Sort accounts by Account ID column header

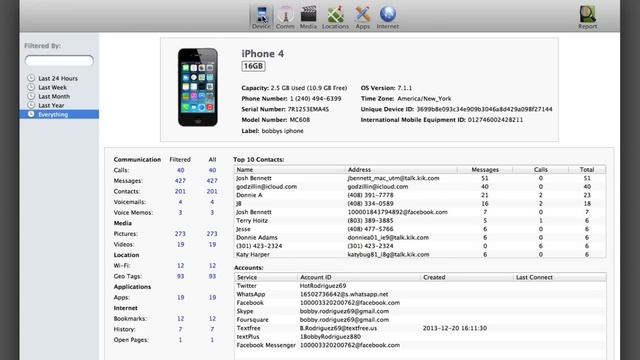pos(359,277)
